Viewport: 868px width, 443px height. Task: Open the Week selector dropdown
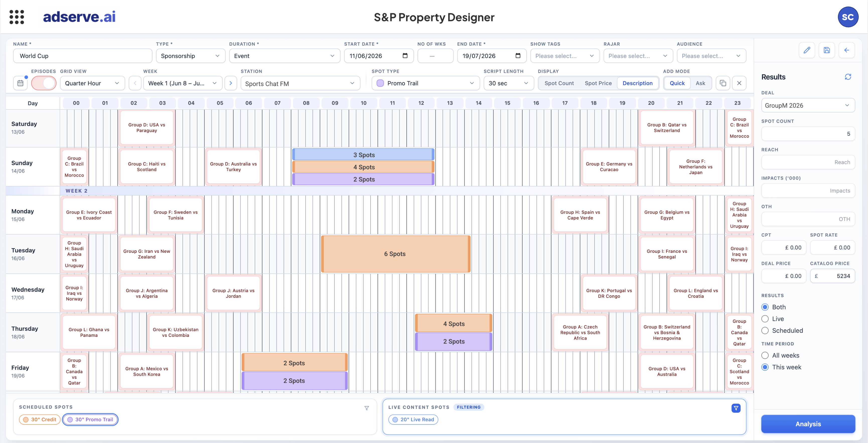pyautogui.click(x=183, y=83)
